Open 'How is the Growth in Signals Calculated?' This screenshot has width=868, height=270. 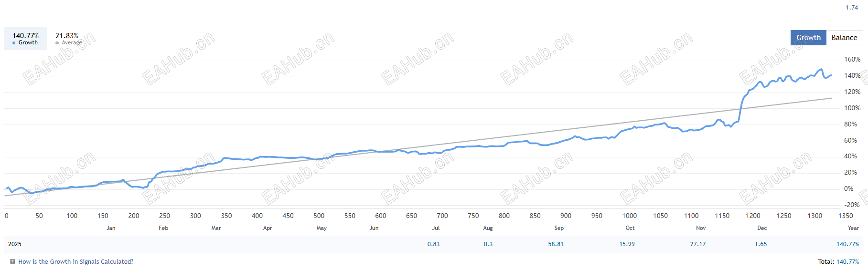(x=76, y=262)
